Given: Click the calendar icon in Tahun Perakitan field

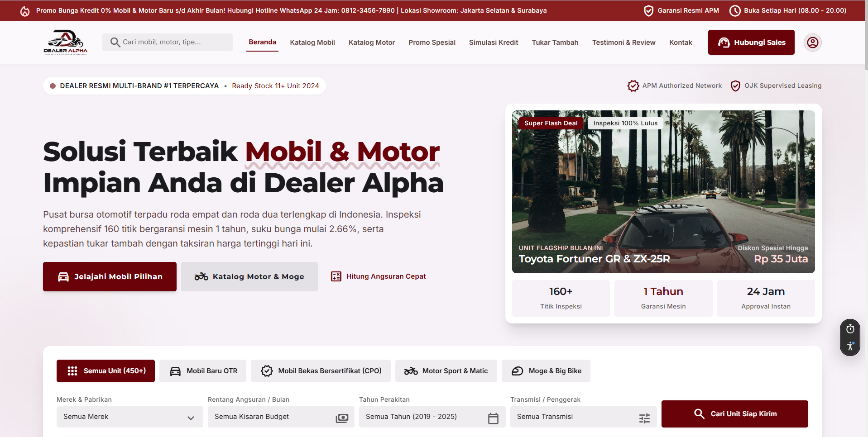Looking at the screenshot, I should pyautogui.click(x=493, y=418).
